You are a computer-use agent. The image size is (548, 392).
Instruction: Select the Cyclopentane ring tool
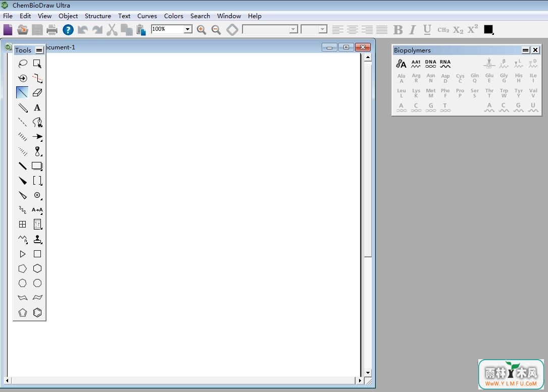point(22,268)
